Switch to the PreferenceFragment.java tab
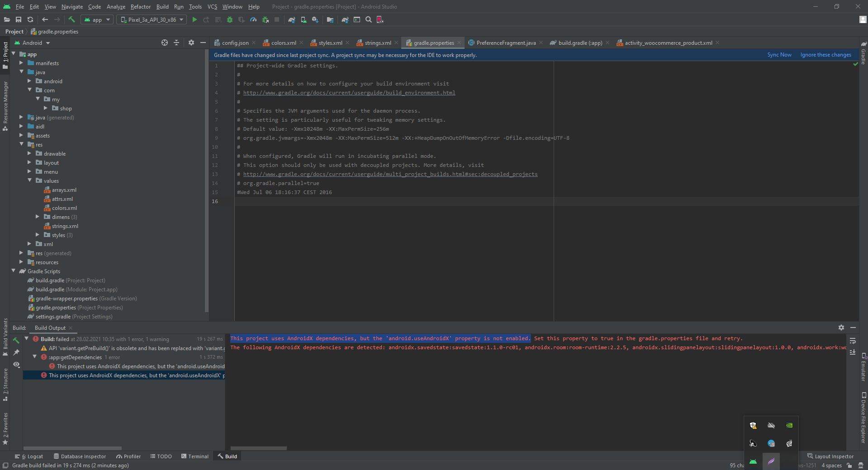868x470 pixels. coord(506,43)
